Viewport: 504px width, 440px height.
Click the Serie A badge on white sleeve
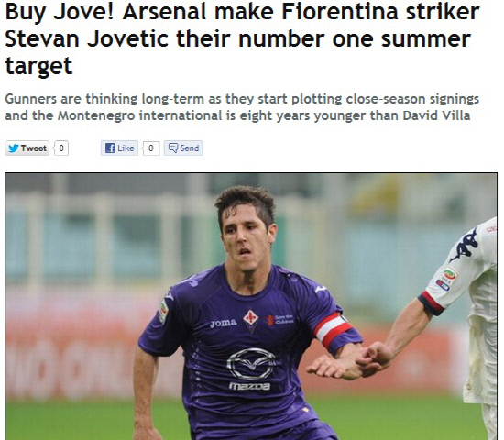click(446, 279)
